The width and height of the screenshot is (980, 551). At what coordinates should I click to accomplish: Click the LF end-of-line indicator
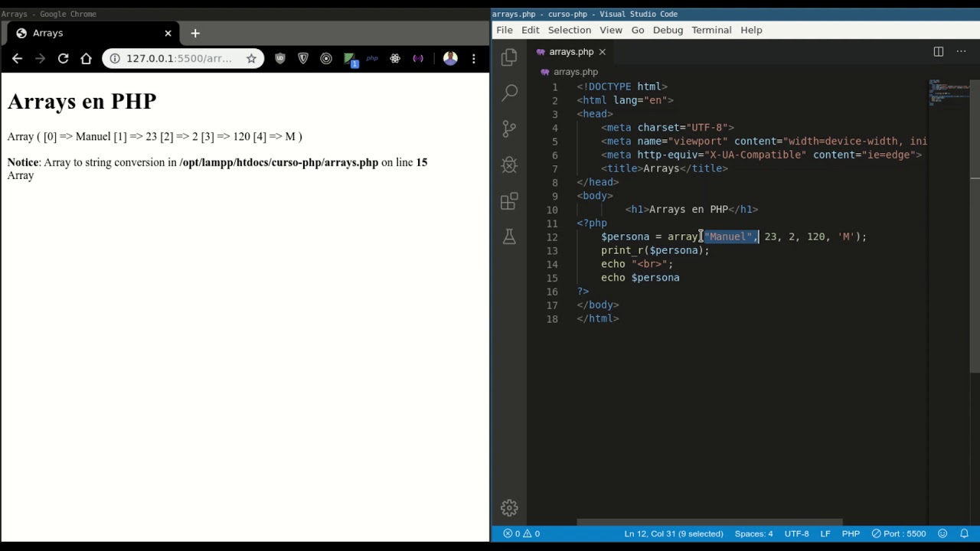tap(825, 533)
